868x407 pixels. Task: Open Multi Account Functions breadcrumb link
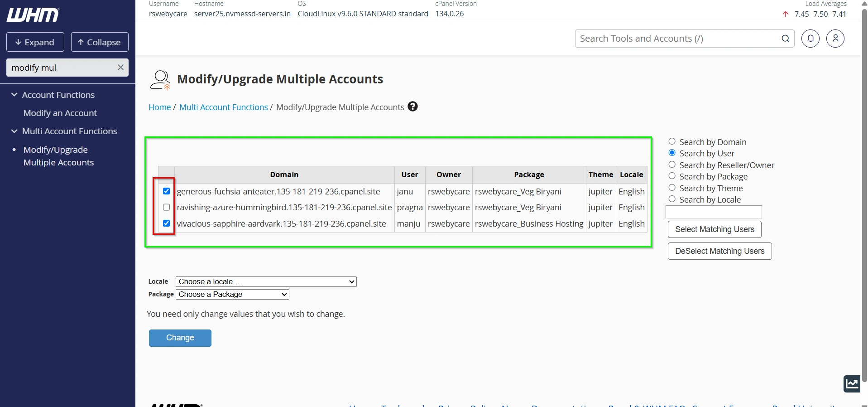click(x=224, y=107)
